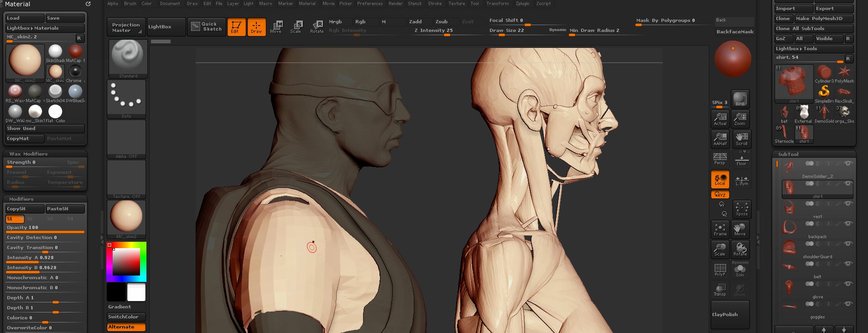Click the Xpose icon

[741, 209]
